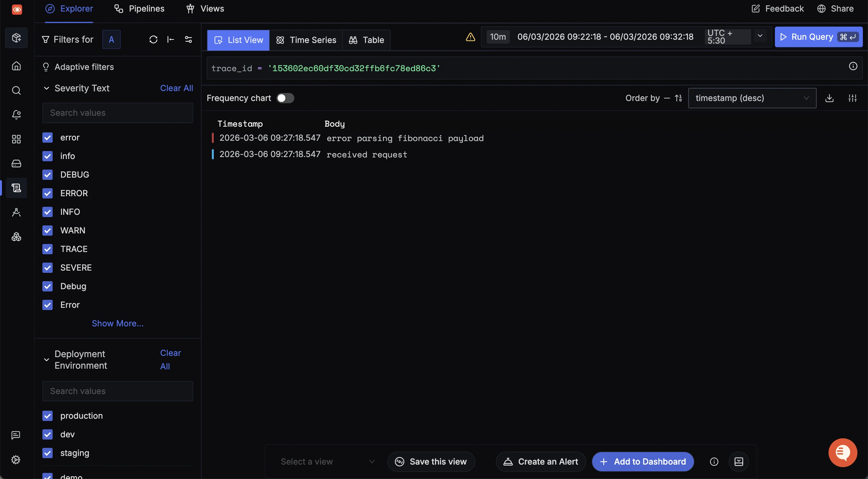Uncheck the WARN severity checkbox

[x=48, y=230]
